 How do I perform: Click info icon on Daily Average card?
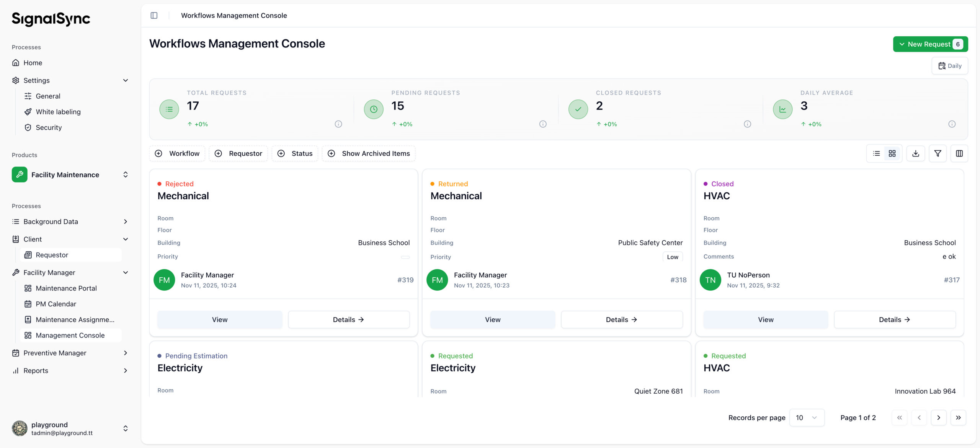click(952, 124)
